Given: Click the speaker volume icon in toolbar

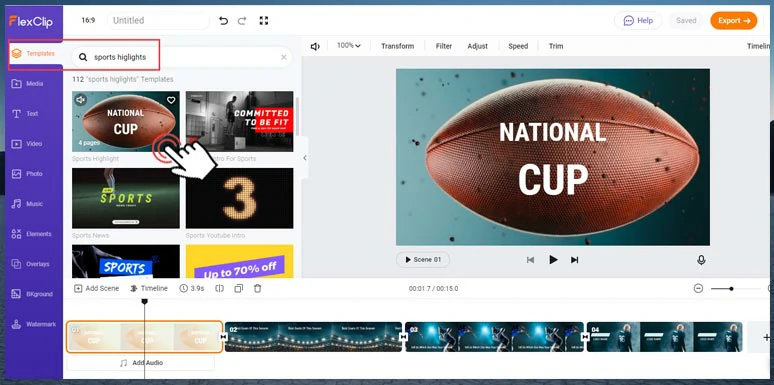Looking at the screenshot, I should click(x=315, y=46).
